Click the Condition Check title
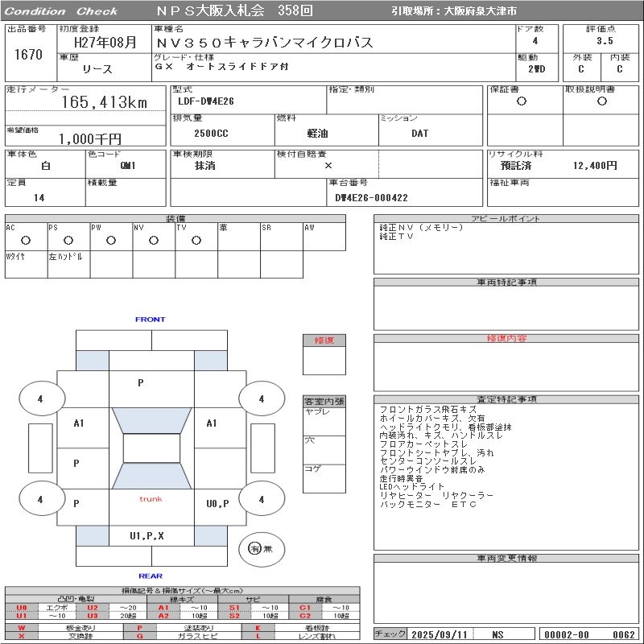644x644 pixels. tap(61, 11)
